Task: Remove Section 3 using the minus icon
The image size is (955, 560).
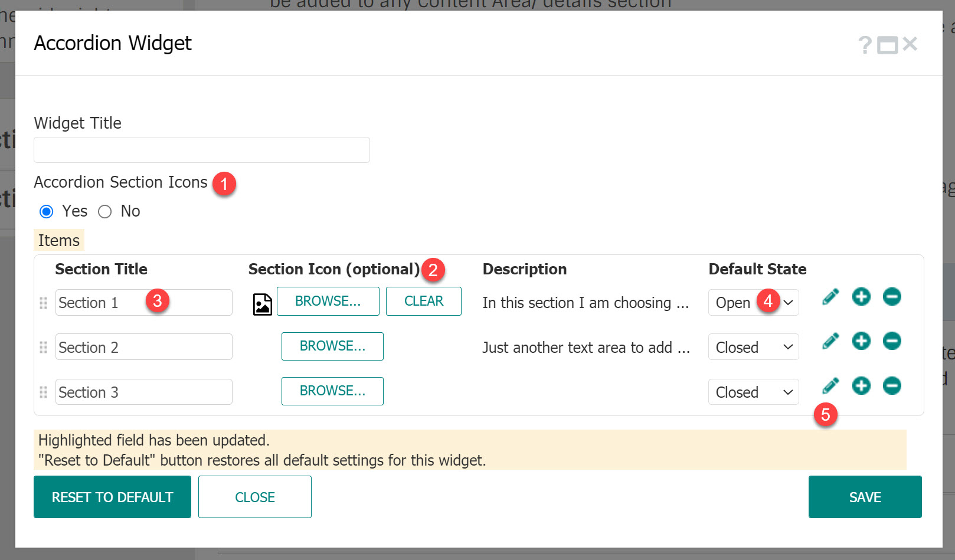Action: (892, 386)
